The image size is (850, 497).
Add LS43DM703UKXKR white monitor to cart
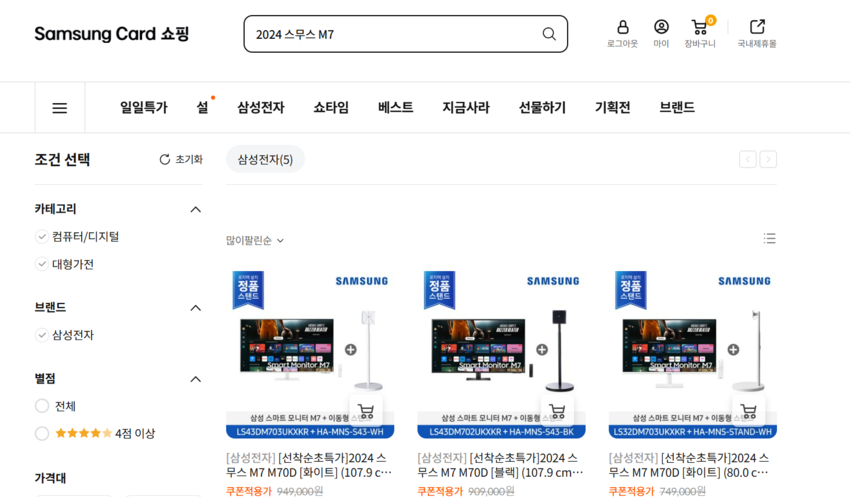click(x=366, y=411)
